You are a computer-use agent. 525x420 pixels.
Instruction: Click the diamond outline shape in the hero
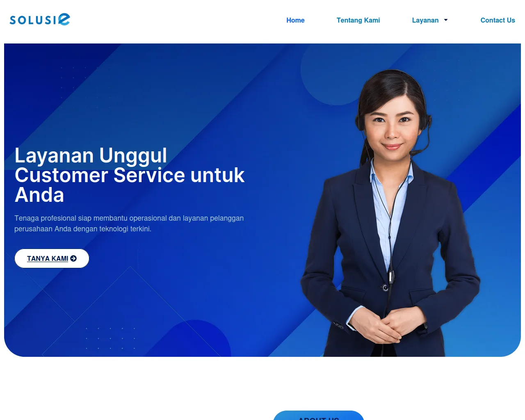click(130, 312)
